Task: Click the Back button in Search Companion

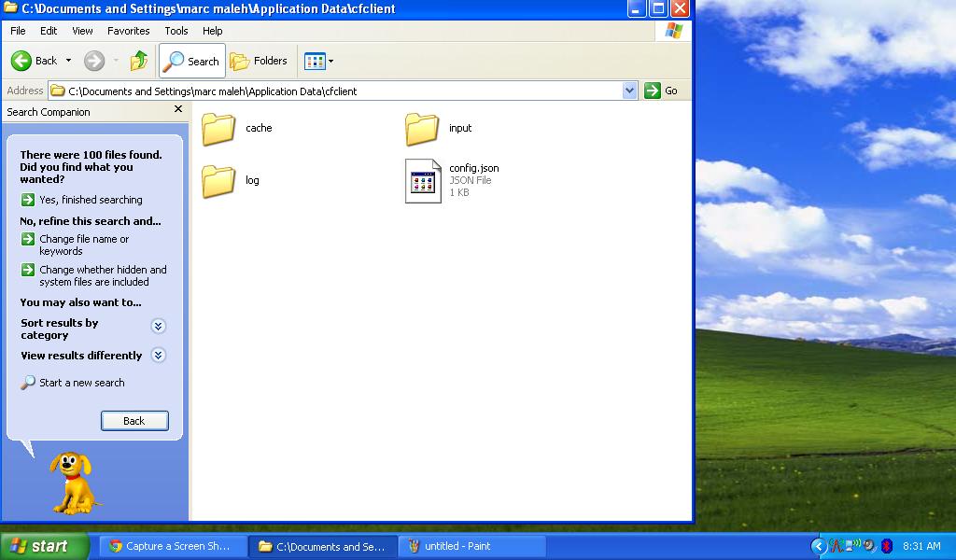Action: click(134, 421)
